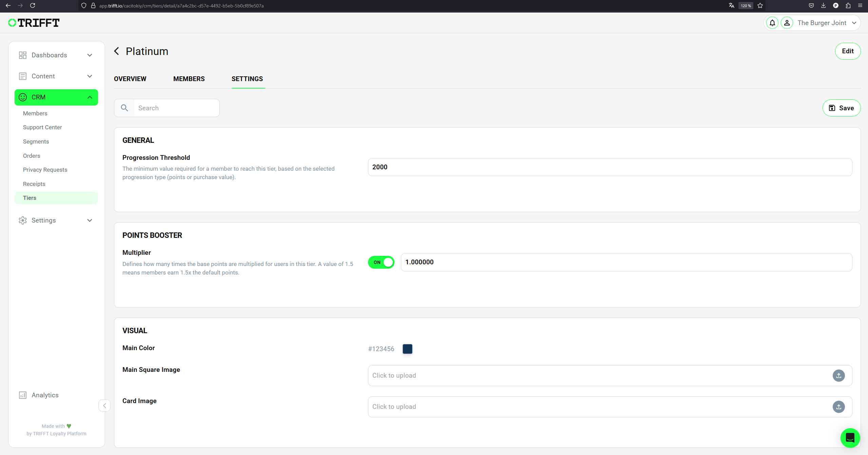Turn off the Points Booster multiplier toggle
868x455 pixels.
coord(381,262)
